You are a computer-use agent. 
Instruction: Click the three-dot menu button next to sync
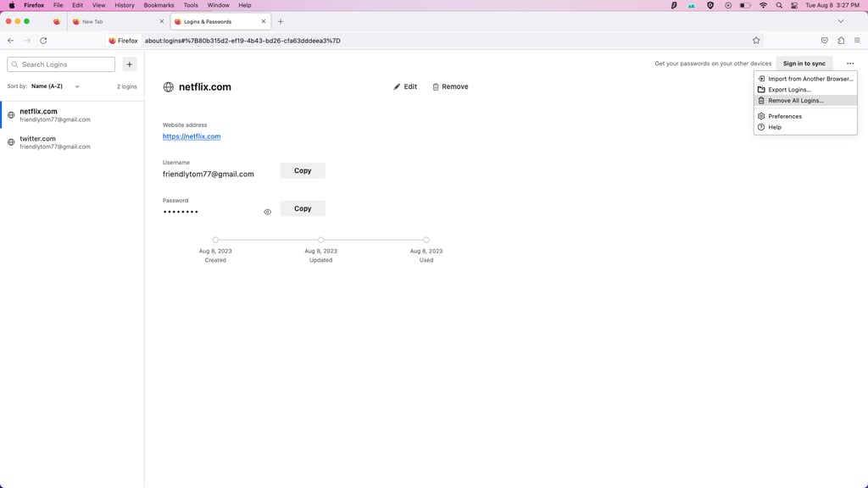(850, 64)
